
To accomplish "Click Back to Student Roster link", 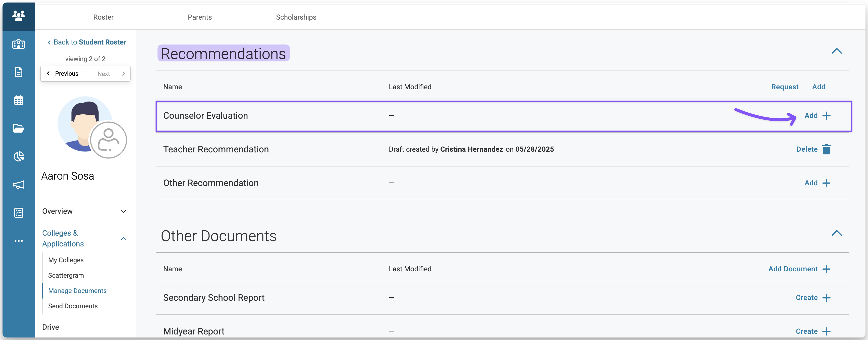I will [87, 42].
